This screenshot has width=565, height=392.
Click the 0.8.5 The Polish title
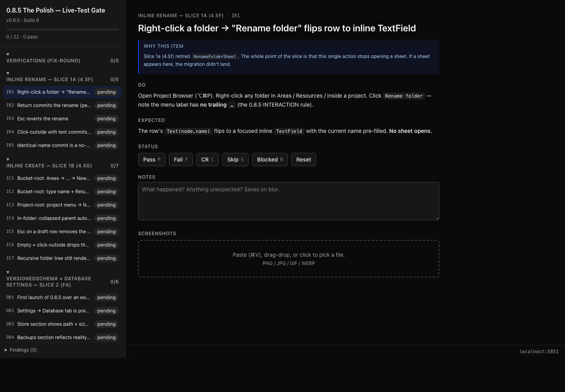pyautogui.click(x=56, y=11)
